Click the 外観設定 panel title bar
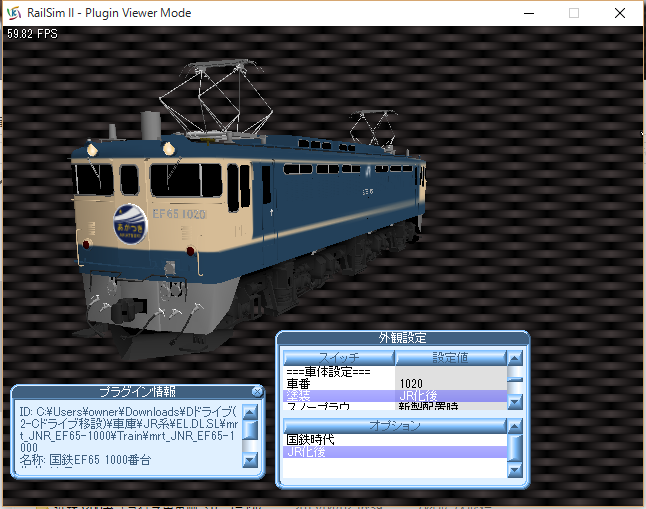Screen dimensions: 646x509 402,338
